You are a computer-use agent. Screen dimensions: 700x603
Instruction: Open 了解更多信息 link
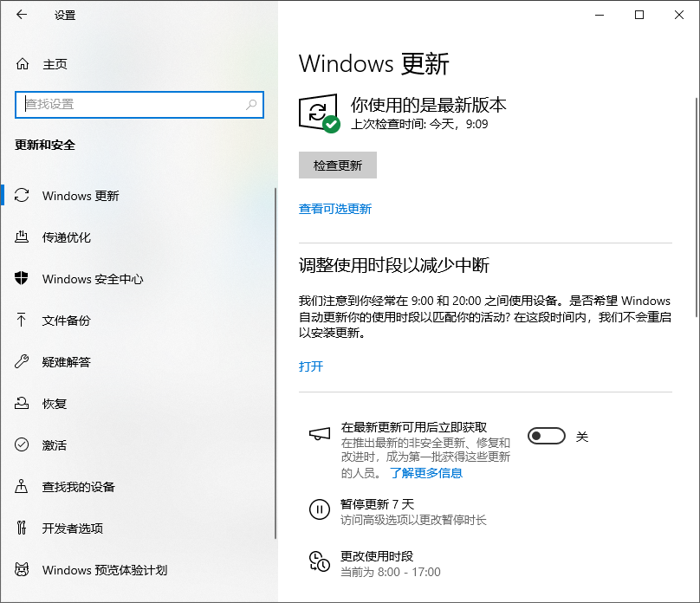(x=426, y=473)
